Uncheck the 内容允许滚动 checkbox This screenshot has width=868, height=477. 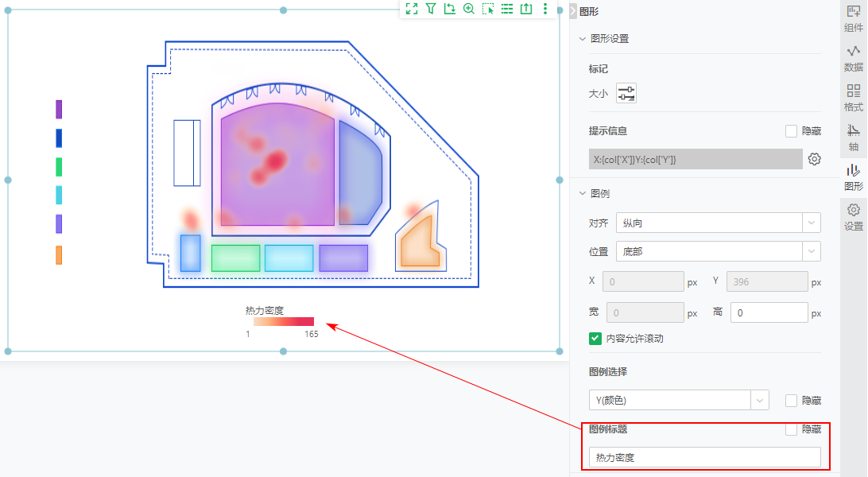(x=595, y=338)
